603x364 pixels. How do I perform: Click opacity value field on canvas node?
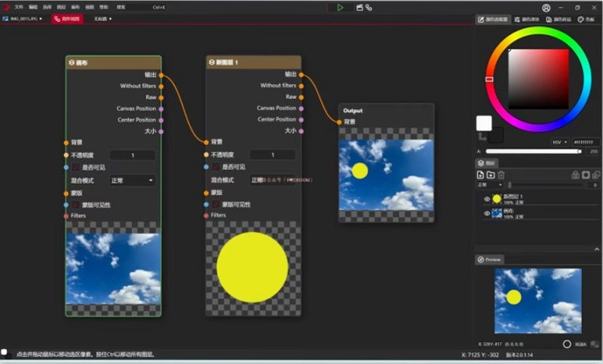(133, 155)
